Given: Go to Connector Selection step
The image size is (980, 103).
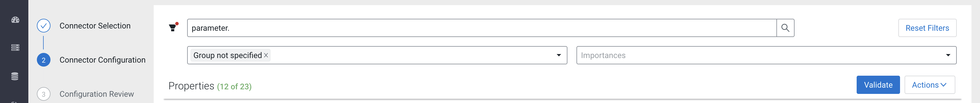Looking at the screenshot, I should tap(95, 26).
